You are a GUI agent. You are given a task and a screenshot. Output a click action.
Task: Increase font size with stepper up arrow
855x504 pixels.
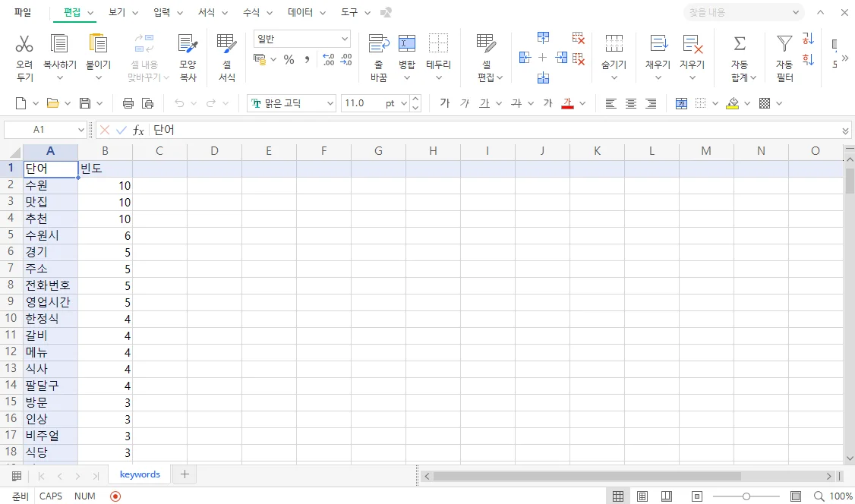click(x=415, y=99)
